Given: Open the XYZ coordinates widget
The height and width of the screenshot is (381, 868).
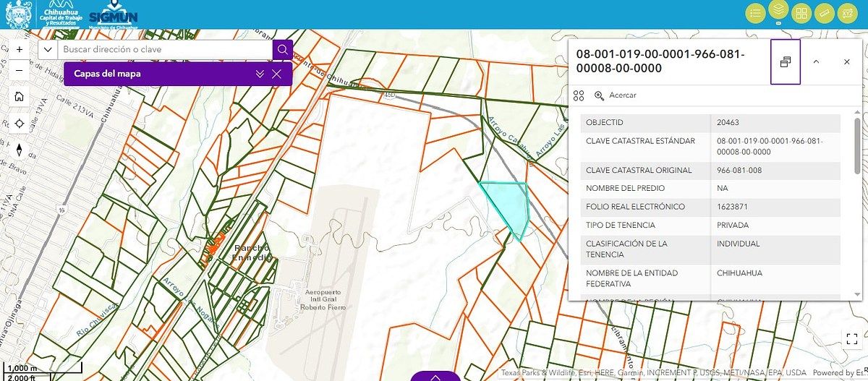Looking at the screenshot, I should [x=845, y=13].
